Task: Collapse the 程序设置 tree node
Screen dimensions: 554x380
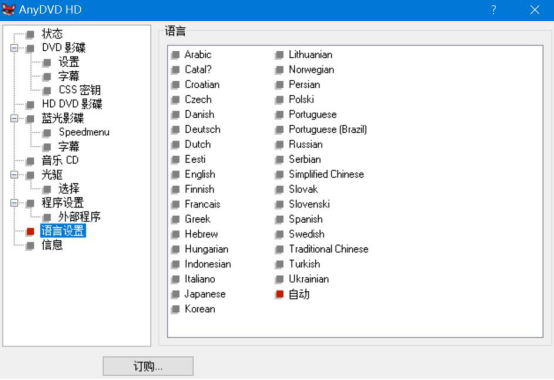Action: click(x=14, y=203)
